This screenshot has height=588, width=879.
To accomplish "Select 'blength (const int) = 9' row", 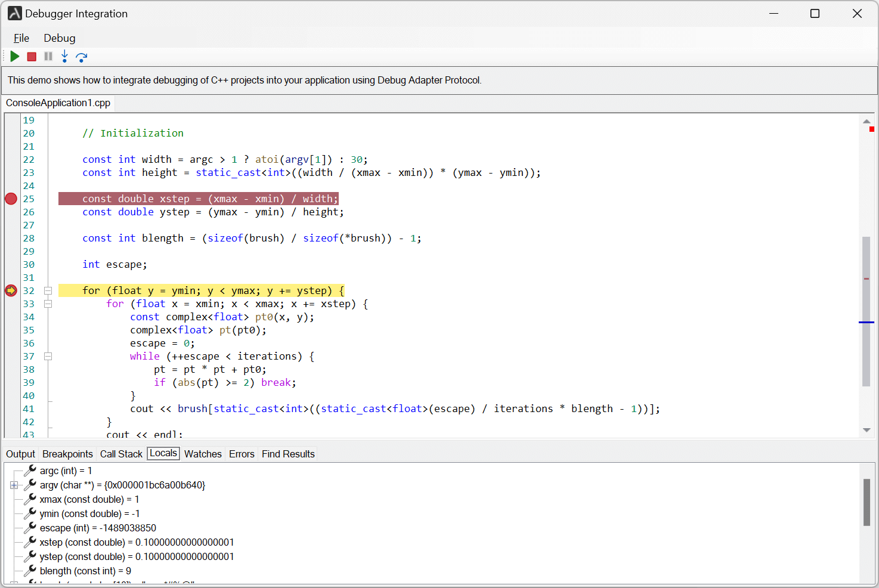I will pos(85,571).
